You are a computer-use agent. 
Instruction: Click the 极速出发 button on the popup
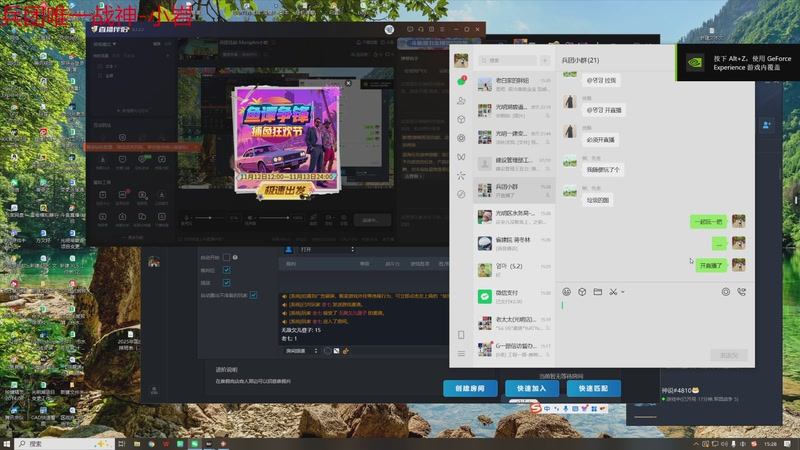[x=285, y=191]
